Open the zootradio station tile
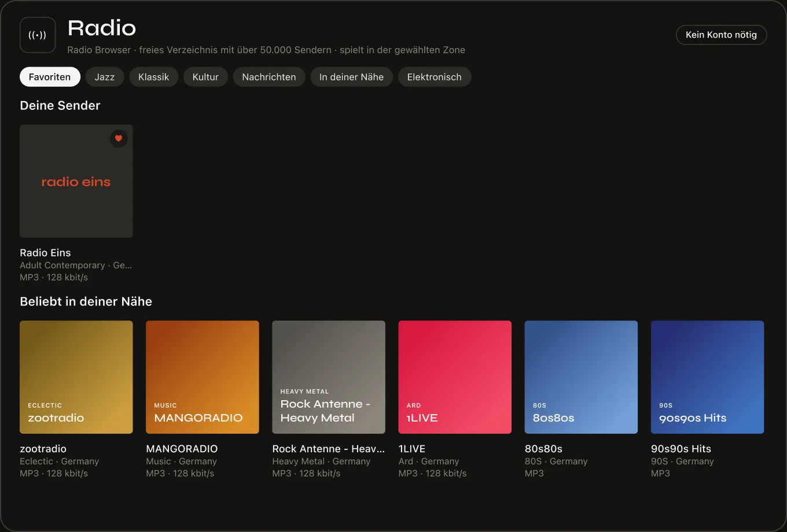Viewport: 787px width, 532px height. click(x=76, y=377)
